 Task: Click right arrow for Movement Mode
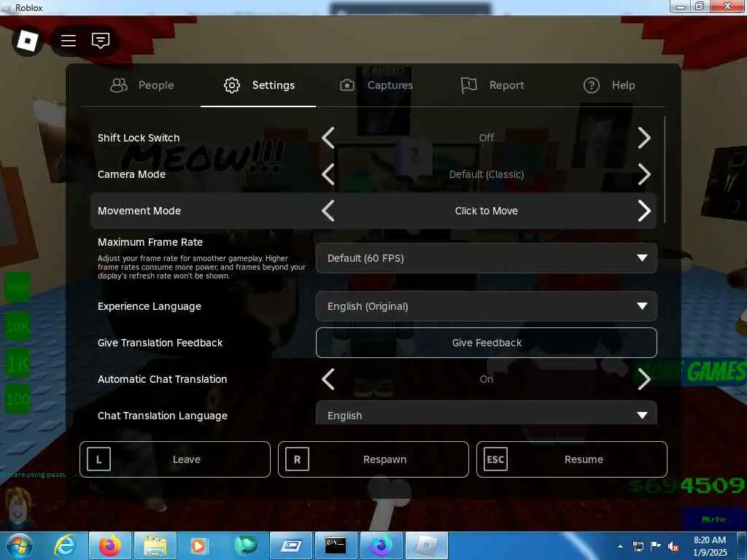pyautogui.click(x=644, y=211)
